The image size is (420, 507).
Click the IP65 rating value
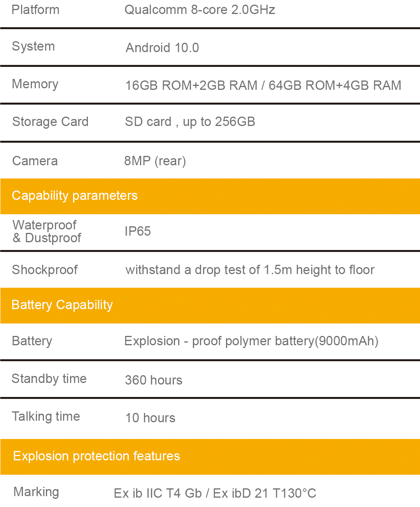coord(137,231)
